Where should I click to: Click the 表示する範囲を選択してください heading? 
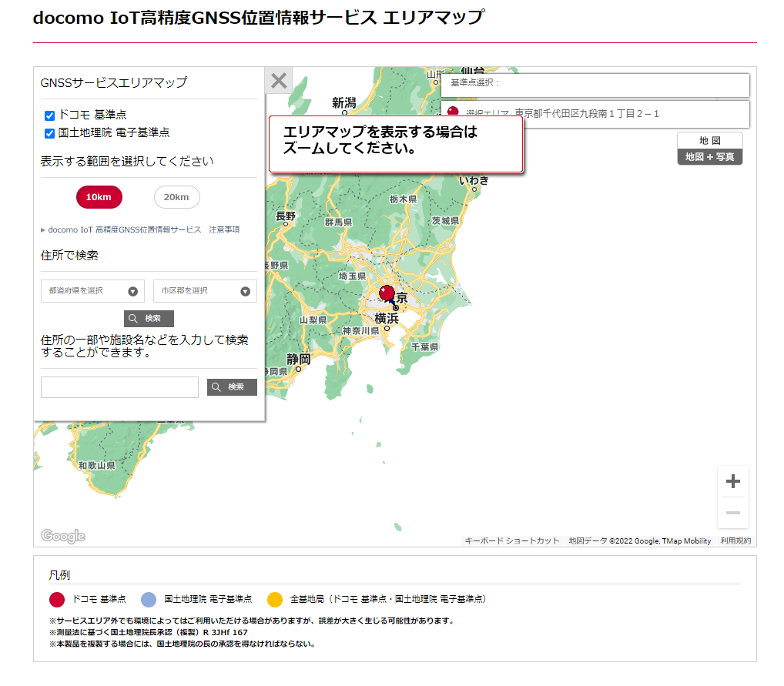tap(127, 162)
